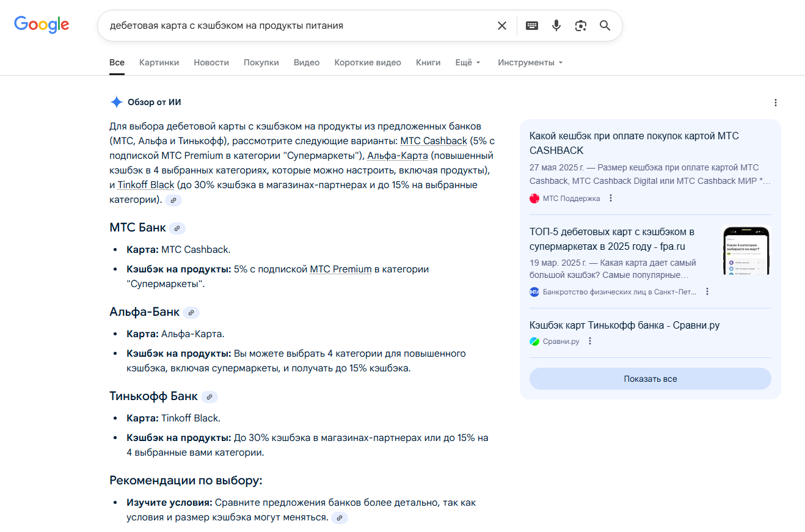The height and width of the screenshot is (532, 805).
Task: Open the options menu for МТС Поддержка source
Action: tap(611, 199)
